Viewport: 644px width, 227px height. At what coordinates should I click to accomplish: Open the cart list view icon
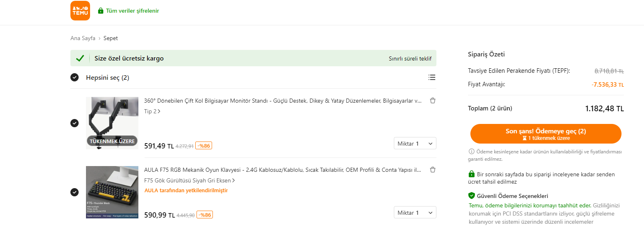tap(432, 77)
